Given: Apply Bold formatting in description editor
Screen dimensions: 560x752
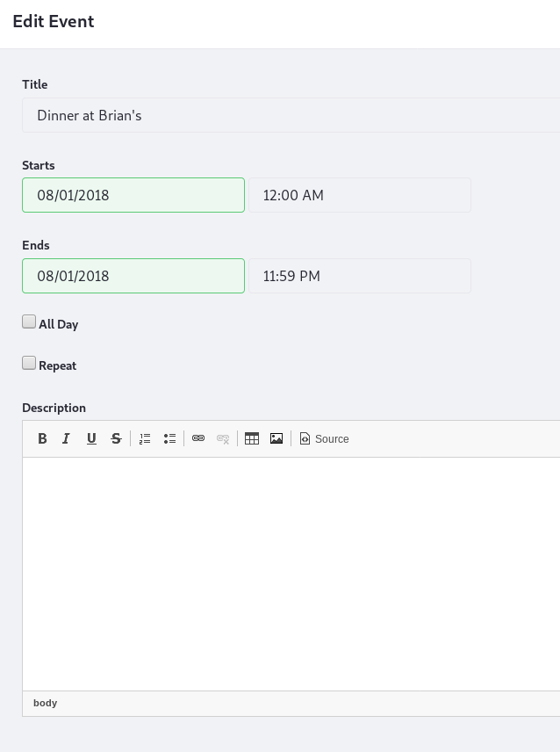Looking at the screenshot, I should click(42, 438).
